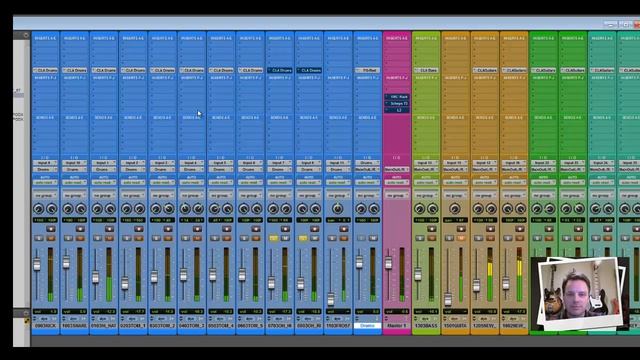Record-enable the KICK track

pyautogui.click(x=51, y=229)
